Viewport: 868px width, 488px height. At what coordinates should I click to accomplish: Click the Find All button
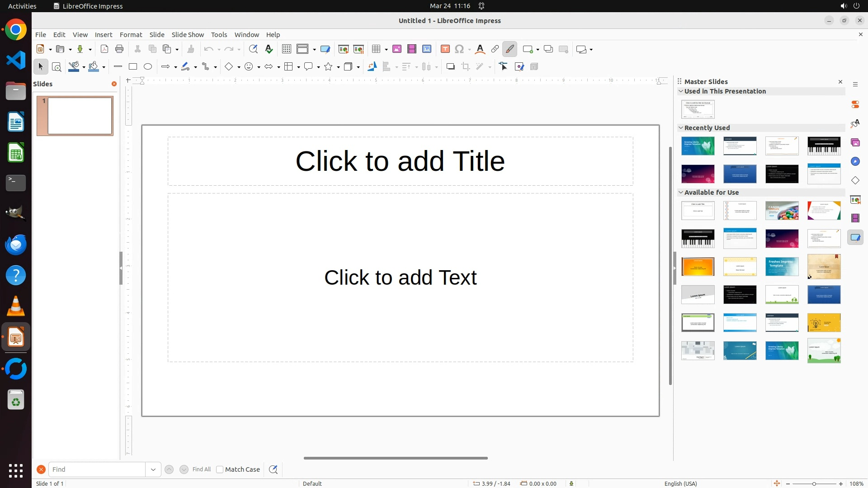(x=201, y=469)
